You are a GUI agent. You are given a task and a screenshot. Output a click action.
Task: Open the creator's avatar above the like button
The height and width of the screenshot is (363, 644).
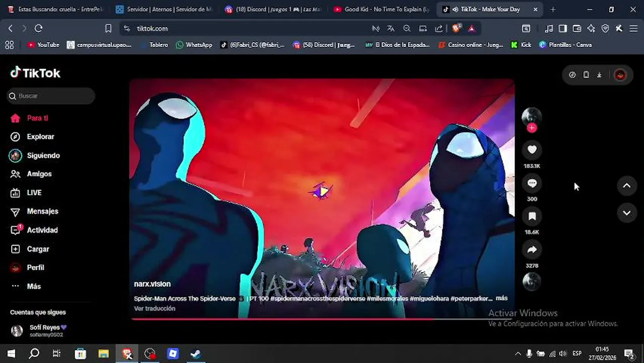pyautogui.click(x=532, y=117)
